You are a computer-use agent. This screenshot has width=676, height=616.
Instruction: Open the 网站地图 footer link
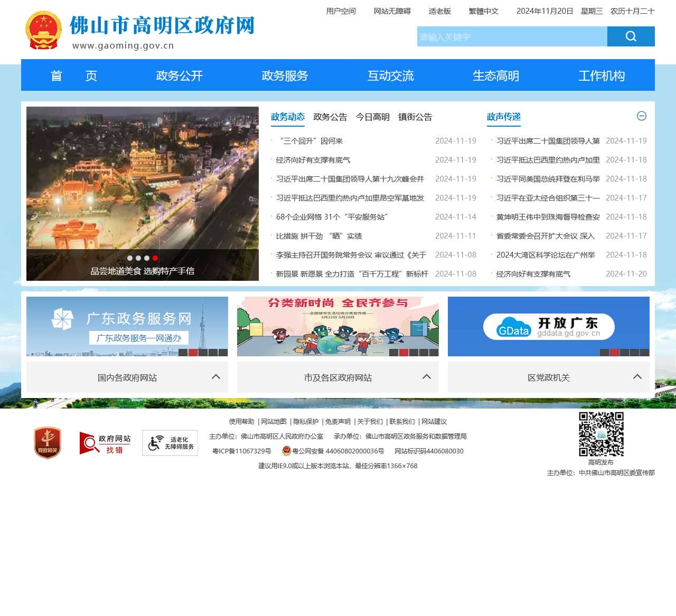point(274,422)
